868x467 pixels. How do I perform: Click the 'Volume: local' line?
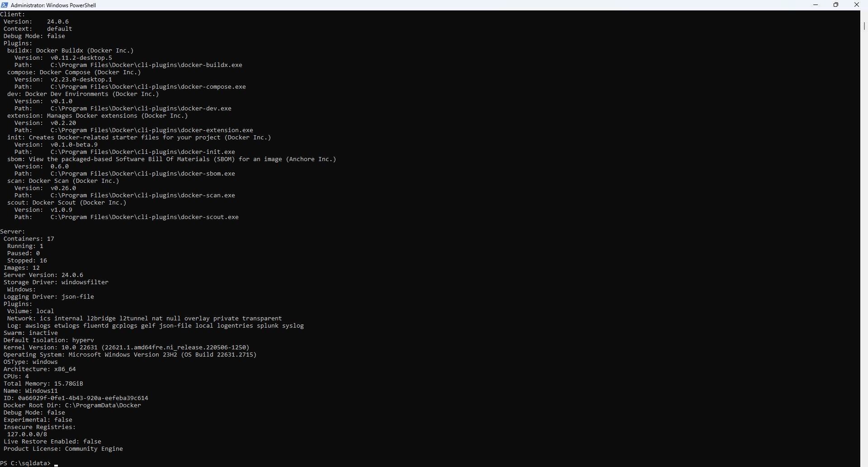tap(31, 311)
